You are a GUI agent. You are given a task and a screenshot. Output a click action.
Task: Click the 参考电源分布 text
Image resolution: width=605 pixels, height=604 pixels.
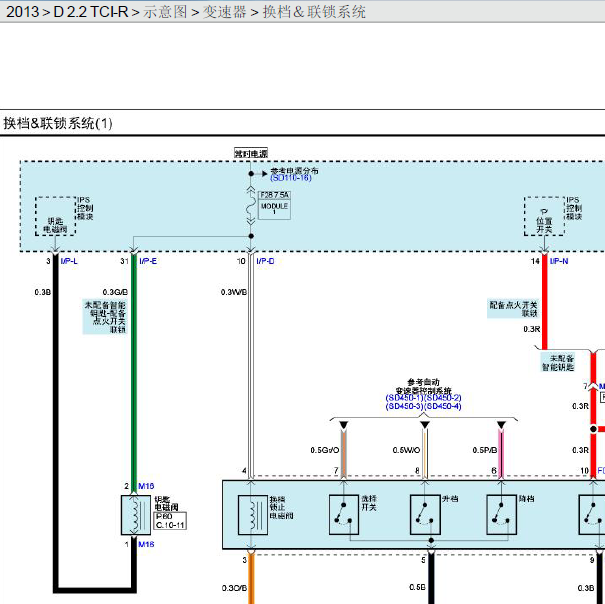pos(294,171)
